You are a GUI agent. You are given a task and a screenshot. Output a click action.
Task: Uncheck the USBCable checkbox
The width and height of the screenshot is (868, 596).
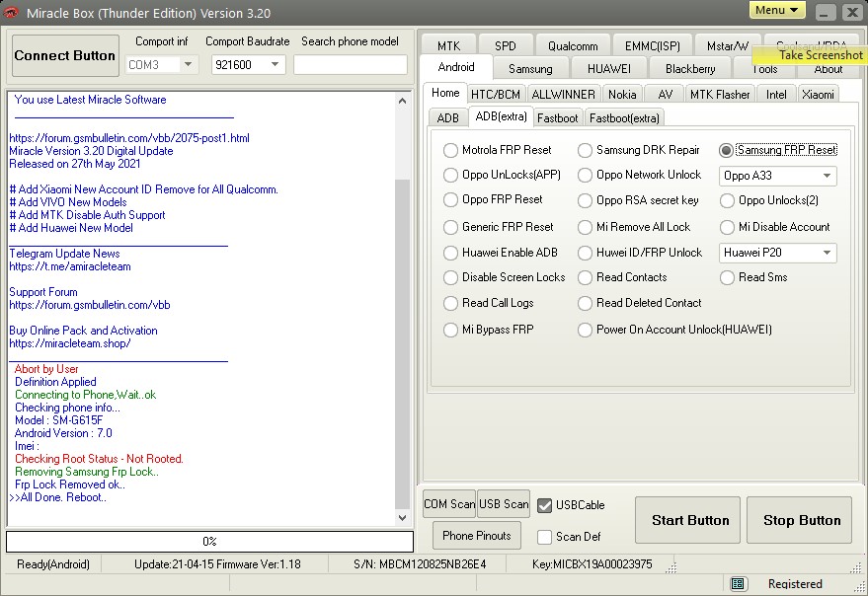(x=545, y=505)
